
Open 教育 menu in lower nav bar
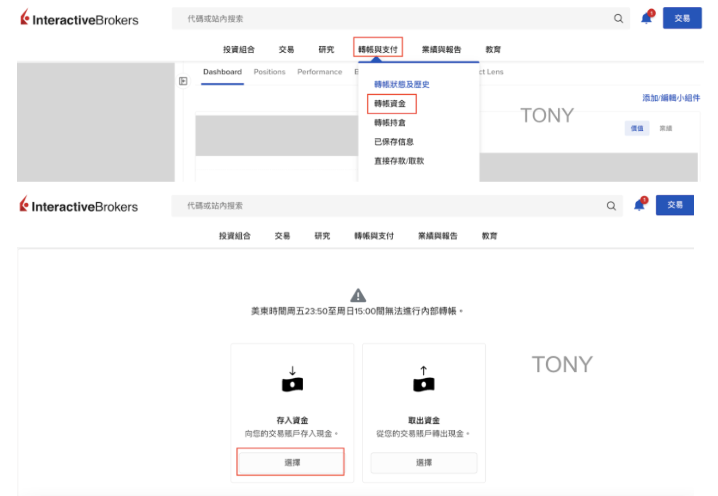tap(490, 236)
